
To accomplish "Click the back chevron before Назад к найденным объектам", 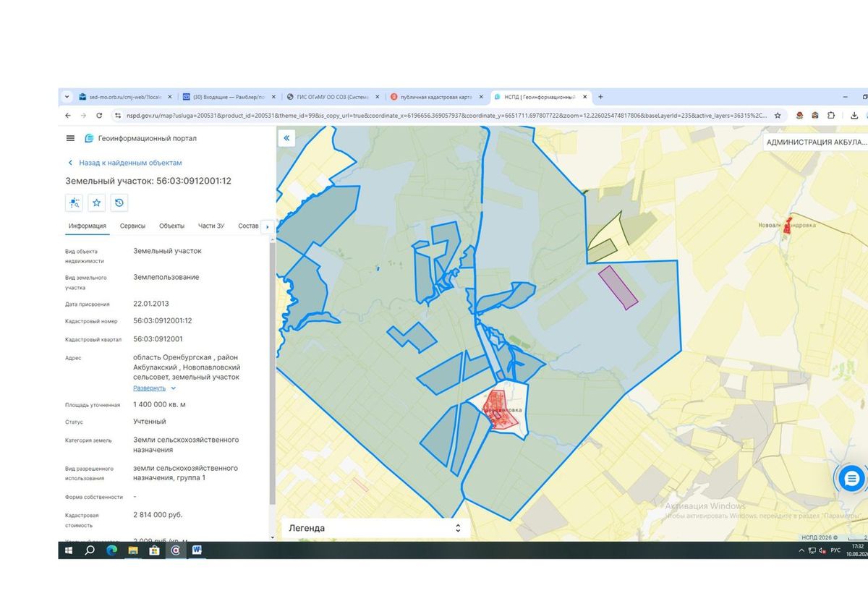I will [x=70, y=163].
